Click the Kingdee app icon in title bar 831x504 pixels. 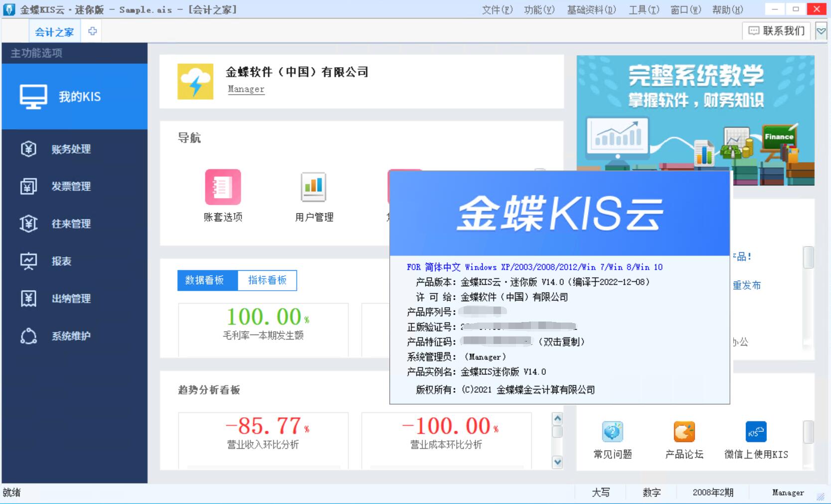click(x=9, y=9)
